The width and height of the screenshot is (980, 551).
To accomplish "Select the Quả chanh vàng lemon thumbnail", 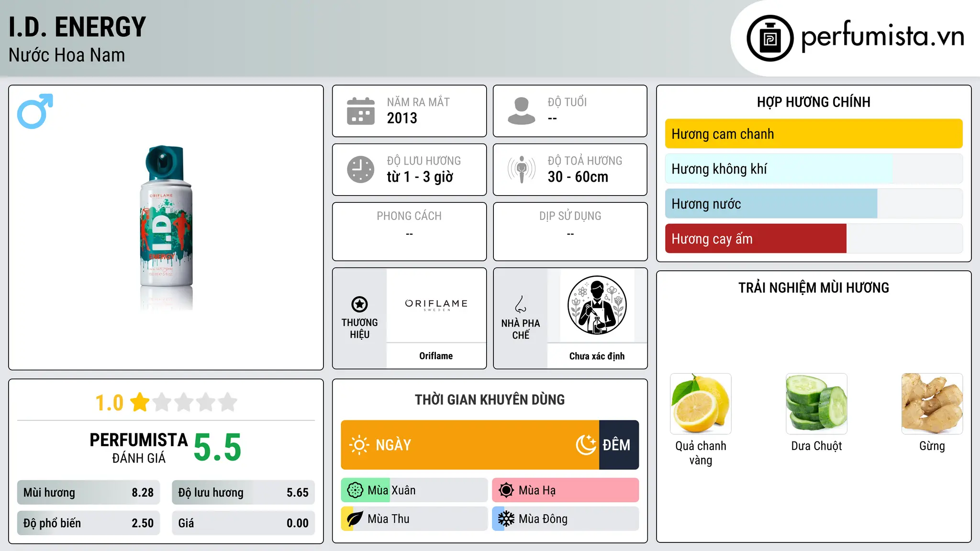I will click(701, 404).
